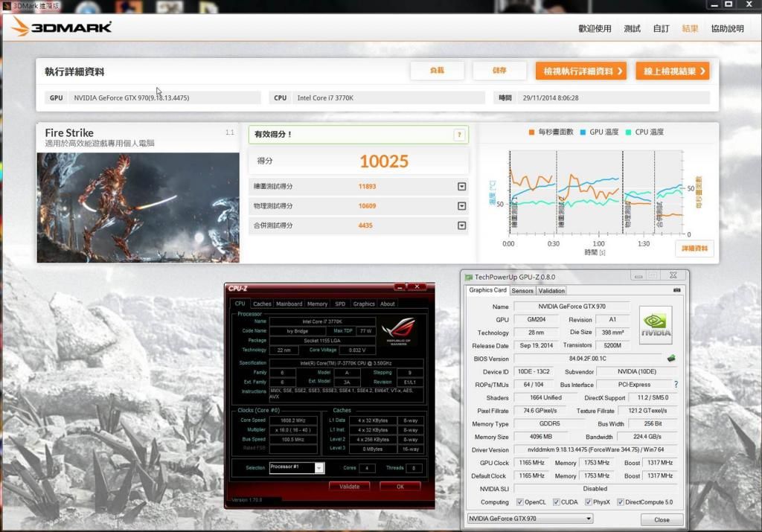
Task: Click the 3DMark logo in the header
Action: [62, 27]
